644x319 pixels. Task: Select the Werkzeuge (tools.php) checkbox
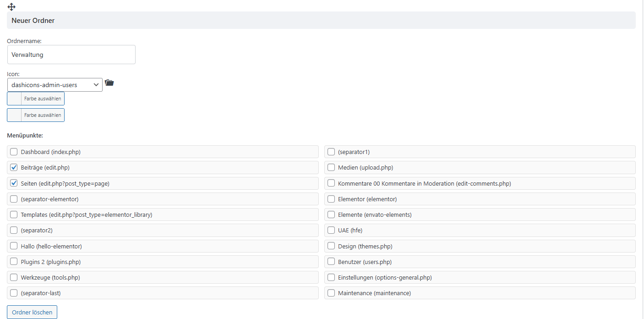[14, 277]
